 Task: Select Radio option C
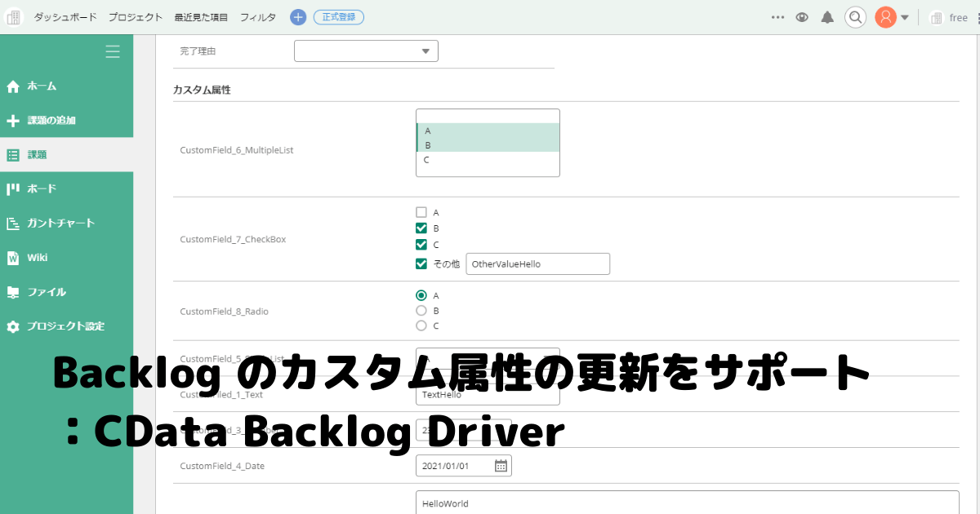pos(421,326)
